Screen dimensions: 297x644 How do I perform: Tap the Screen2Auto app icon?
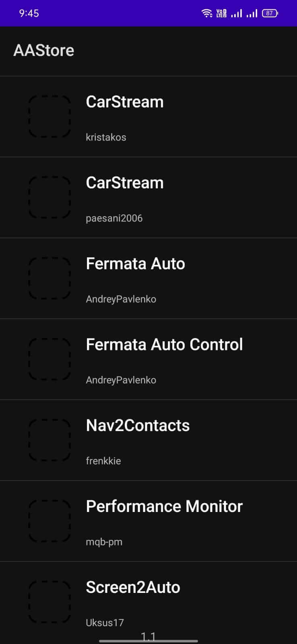(x=49, y=602)
